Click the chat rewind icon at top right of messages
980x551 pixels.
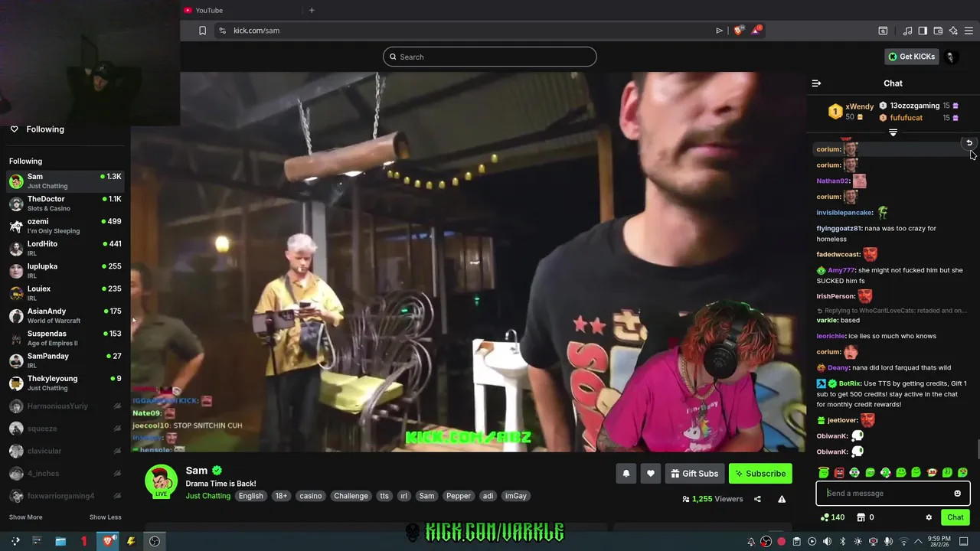[969, 143]
